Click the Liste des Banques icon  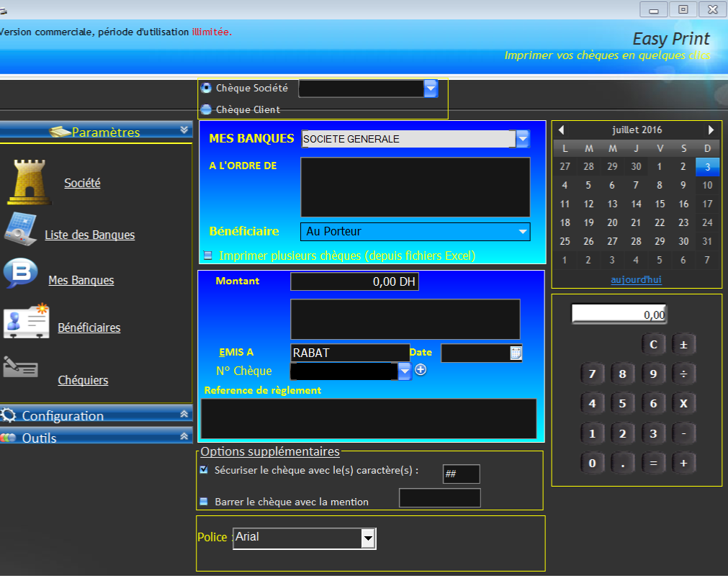(20, 229)
